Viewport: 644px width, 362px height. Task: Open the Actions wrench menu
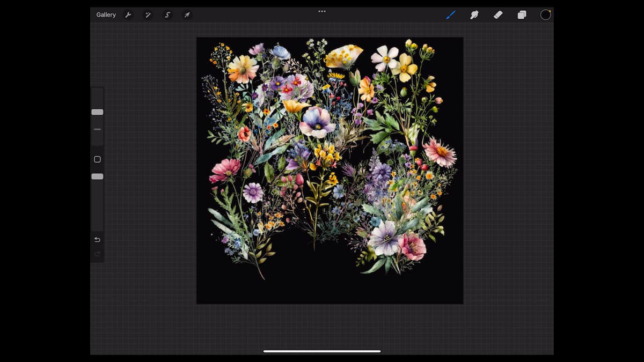point(128,15)
